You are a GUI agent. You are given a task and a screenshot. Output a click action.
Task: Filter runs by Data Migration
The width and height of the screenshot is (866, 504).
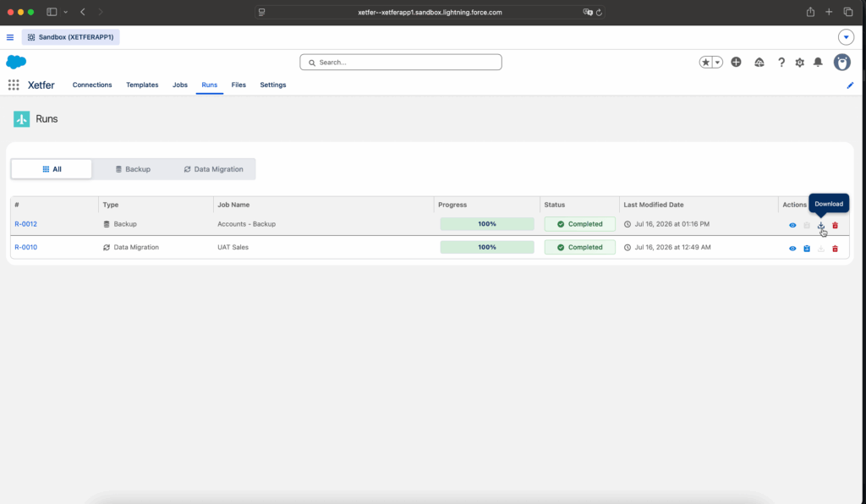pyautogui.click(x=213, y=169)
